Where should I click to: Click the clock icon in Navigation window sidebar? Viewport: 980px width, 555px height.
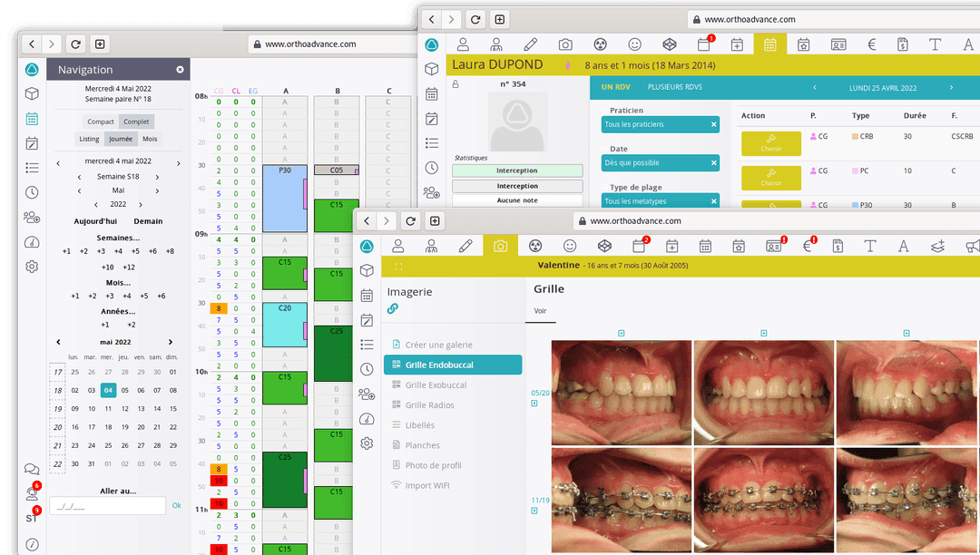tap(32, 192)
